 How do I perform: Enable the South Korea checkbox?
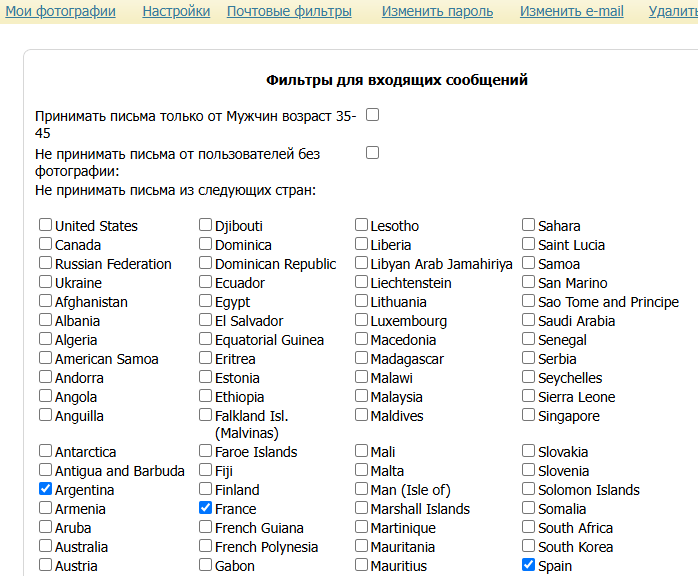[x=529, y=547]
